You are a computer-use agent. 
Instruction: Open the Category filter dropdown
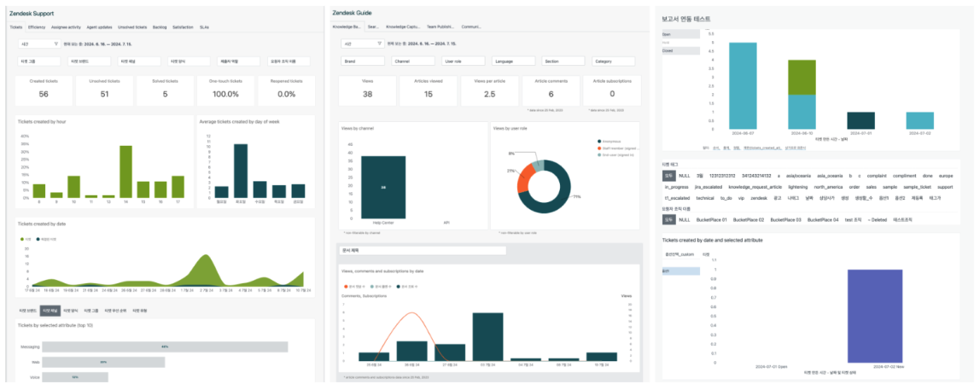(613, 61)
